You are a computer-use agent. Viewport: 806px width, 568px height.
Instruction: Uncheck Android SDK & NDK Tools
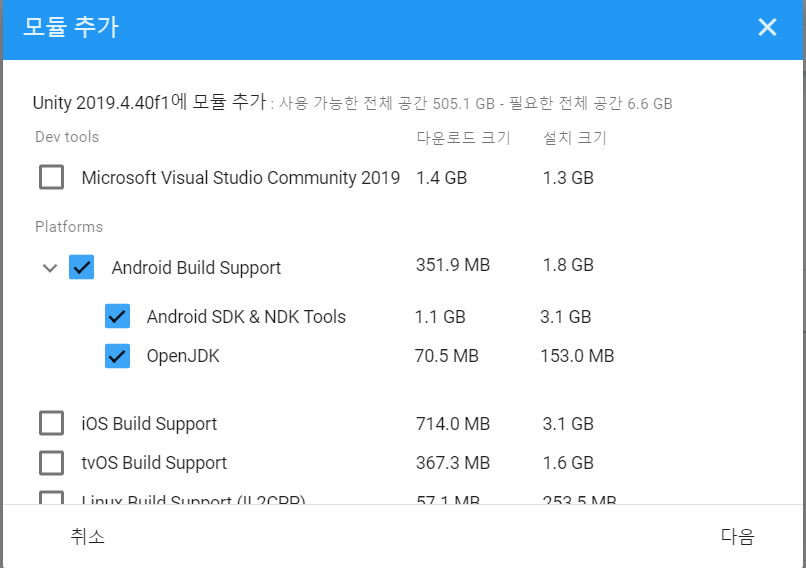click(118, 317)
